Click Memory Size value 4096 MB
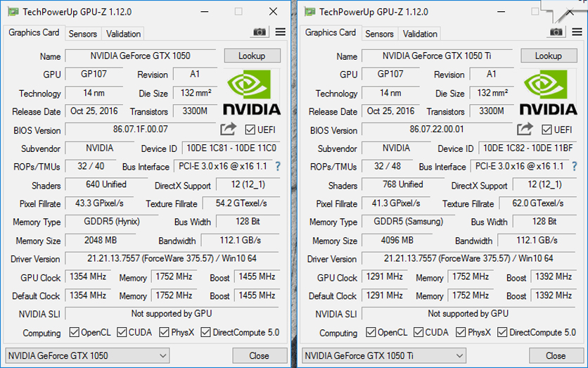 (x=397, y=240)
